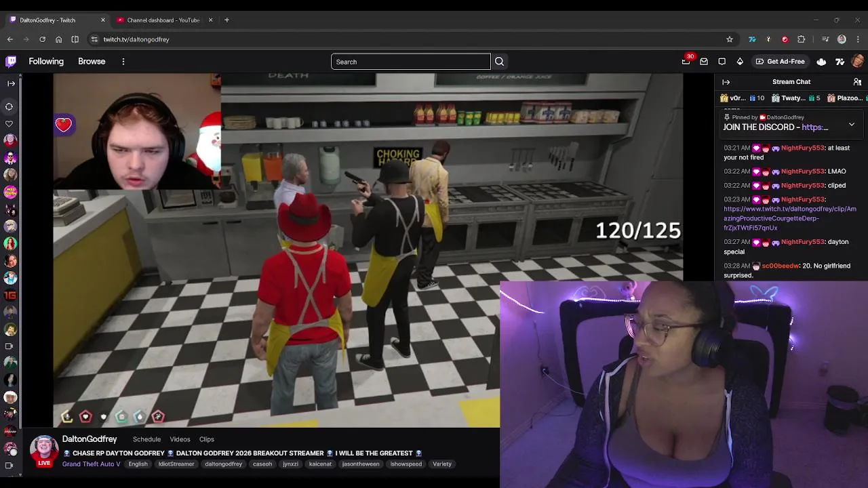Screen dimensions: 868x488
Task: Open the 7TV browser extension icon
Action: [752, 39]
